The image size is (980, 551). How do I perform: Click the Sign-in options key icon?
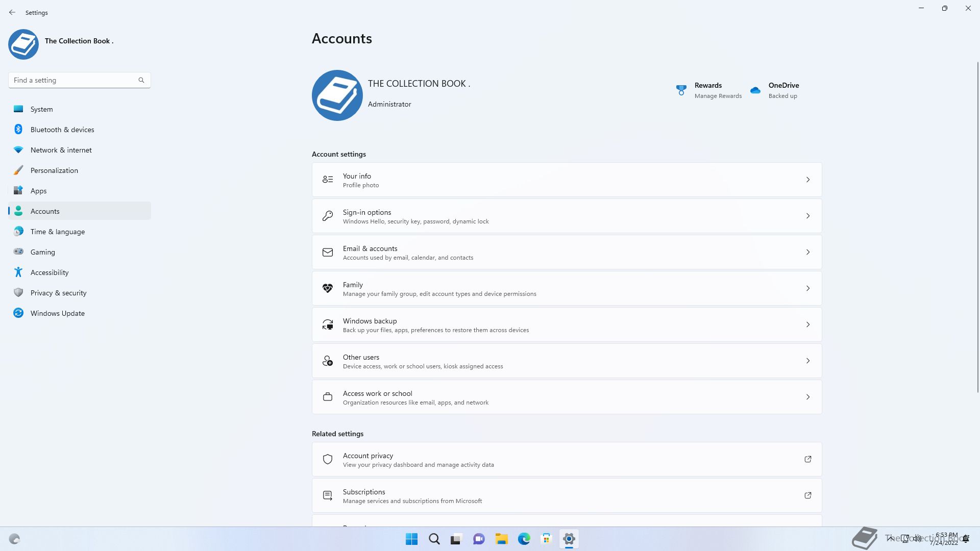328,216
